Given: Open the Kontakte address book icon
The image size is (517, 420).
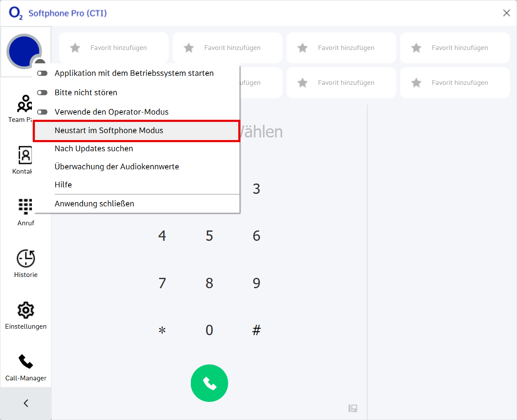Looking at the screenshot, I should (x=25, y=156).
